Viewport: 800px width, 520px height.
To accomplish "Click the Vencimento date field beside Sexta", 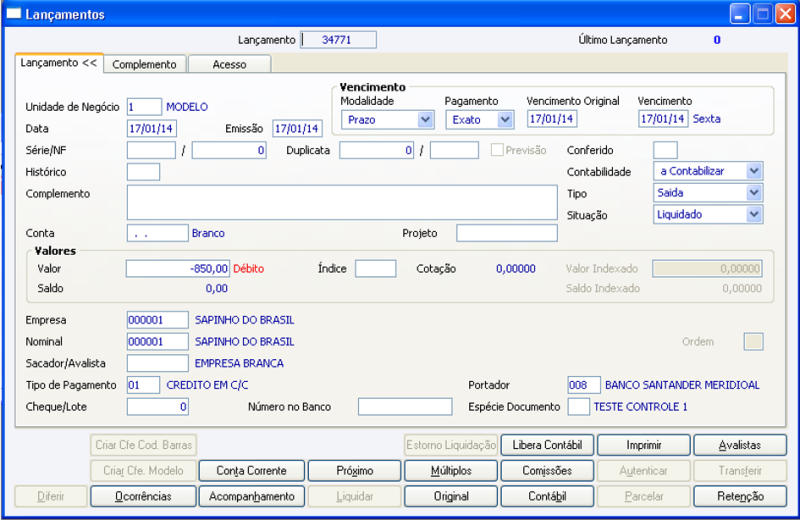I will point(663,119).
